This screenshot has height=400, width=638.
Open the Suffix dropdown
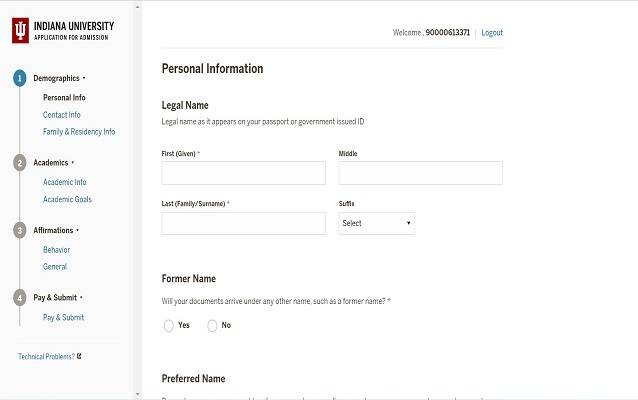tap(376, 223)
